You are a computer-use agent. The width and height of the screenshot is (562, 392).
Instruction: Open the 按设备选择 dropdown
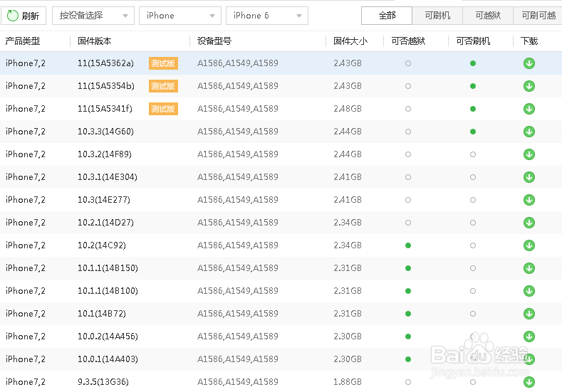(93, 16)
